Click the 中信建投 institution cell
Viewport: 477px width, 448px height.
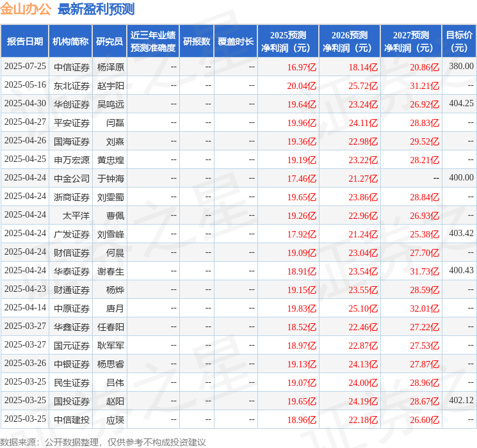point(72,420)
